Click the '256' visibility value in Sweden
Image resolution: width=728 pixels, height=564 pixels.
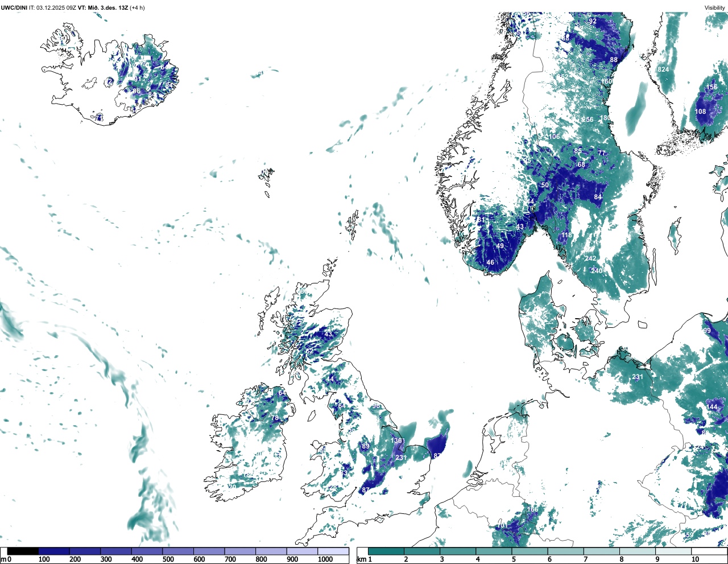tap(588, 120)
